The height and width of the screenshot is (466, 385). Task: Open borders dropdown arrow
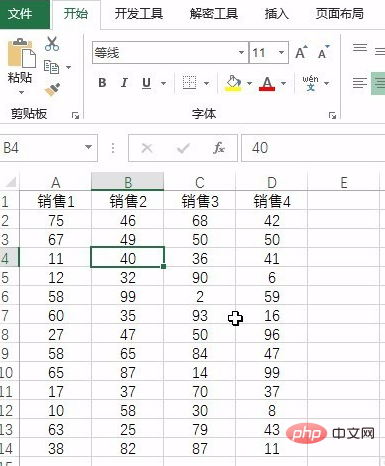206,83
